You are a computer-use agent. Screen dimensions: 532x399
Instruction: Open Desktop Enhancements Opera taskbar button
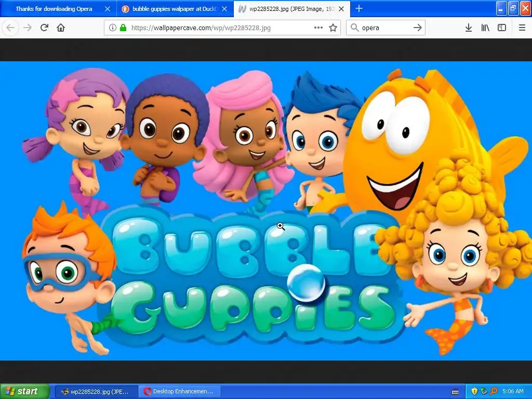180,392
